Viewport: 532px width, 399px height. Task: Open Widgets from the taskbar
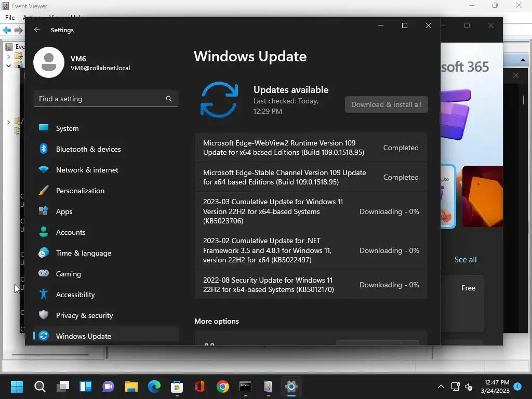86,387
